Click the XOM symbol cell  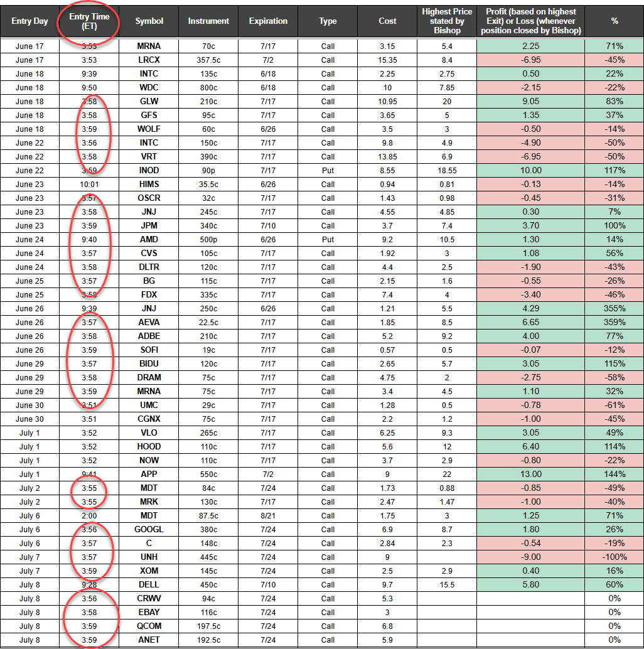pyautogui.click(x=149, y=571)
